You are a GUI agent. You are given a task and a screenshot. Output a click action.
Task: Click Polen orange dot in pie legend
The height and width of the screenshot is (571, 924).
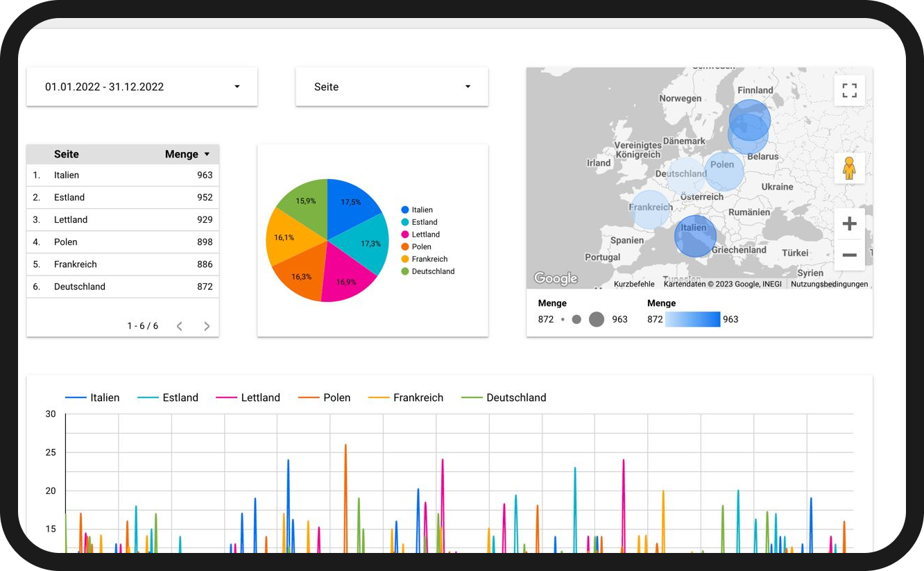click(405, 247)
